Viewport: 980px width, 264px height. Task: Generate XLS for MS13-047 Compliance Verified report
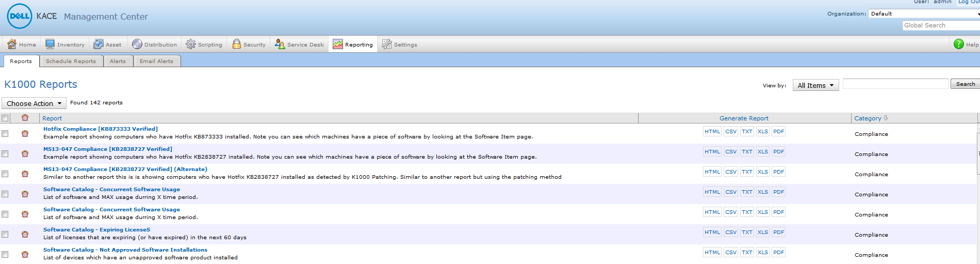pyautogui.click(x=763, y=151)
